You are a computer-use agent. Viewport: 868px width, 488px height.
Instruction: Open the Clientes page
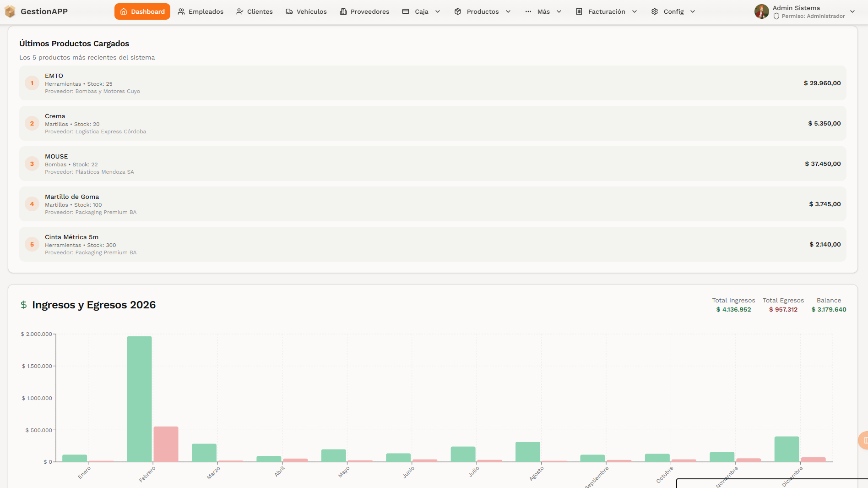click(254, 11)
